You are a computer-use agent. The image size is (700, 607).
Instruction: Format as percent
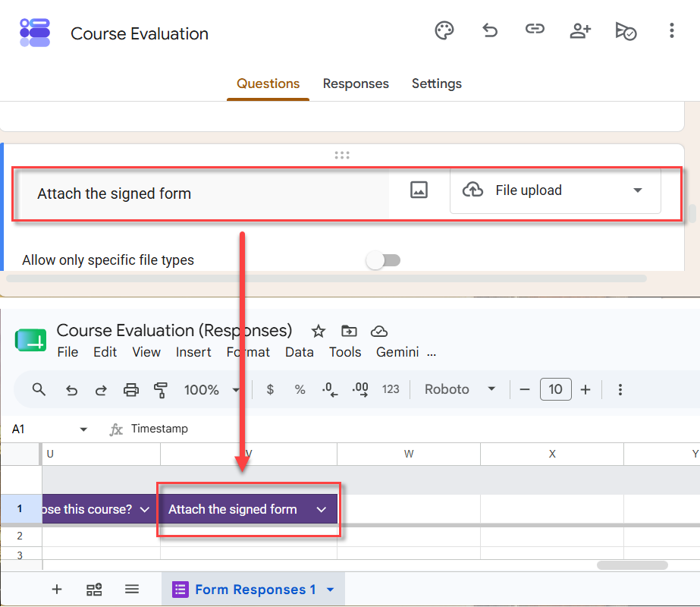click(x=300, y=389)
